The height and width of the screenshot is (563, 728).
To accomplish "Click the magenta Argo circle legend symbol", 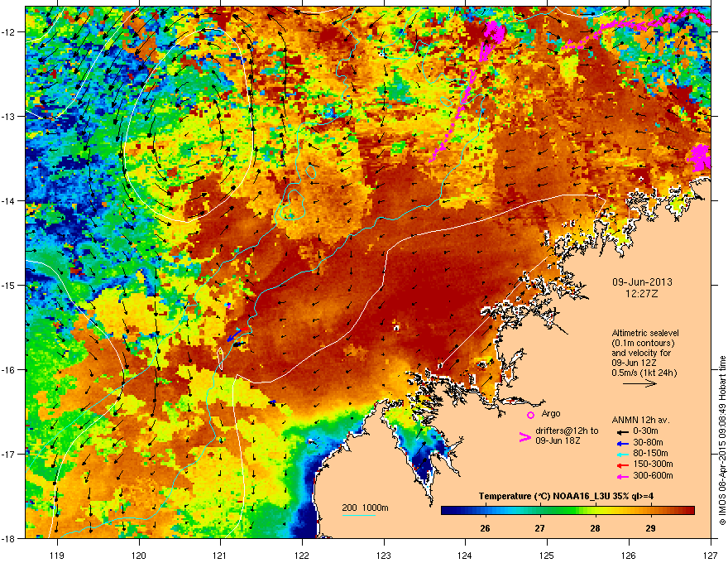I will (x=530, y=415).
